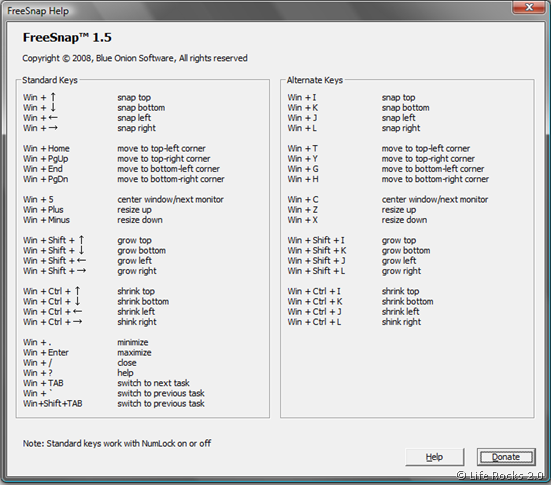Click the Help button
551x485 pixels.
click(434, 457)
